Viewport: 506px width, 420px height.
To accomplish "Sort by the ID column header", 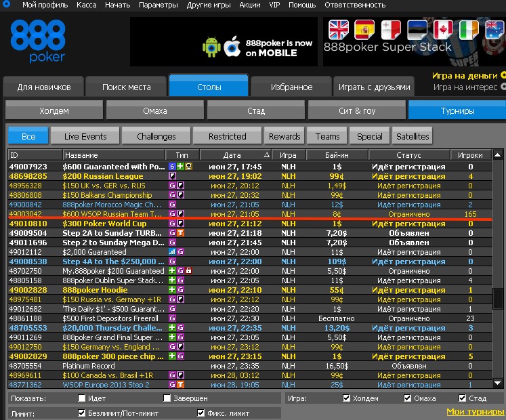I will pos(35,155).
